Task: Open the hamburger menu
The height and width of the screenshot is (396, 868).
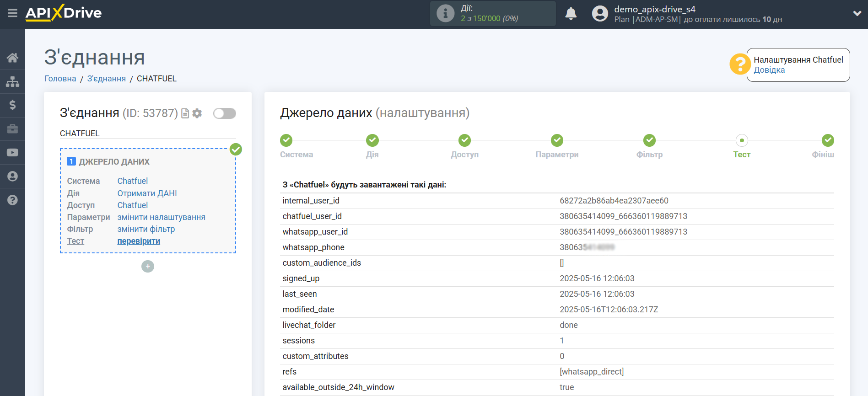Action: tap(12, 13)
